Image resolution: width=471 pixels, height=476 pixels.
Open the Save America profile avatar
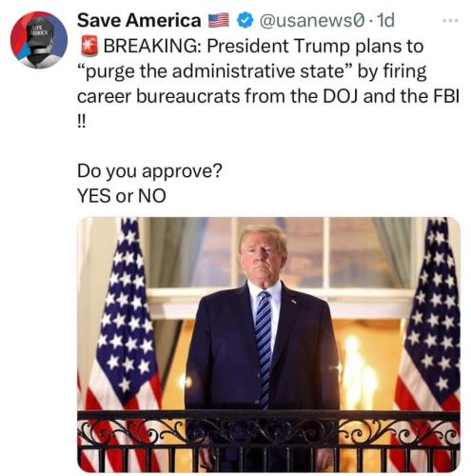pos(39,40)
